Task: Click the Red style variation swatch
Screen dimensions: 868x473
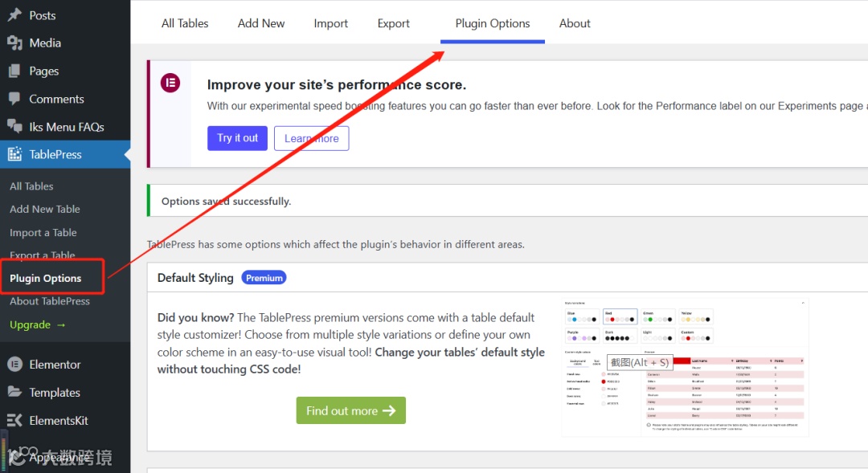Action: pyautogui.click(x=620, y=316)
